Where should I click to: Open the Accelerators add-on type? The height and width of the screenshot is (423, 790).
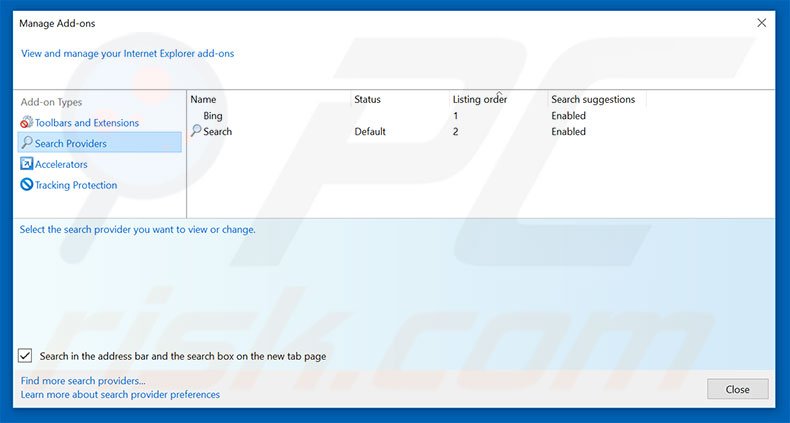61,164
